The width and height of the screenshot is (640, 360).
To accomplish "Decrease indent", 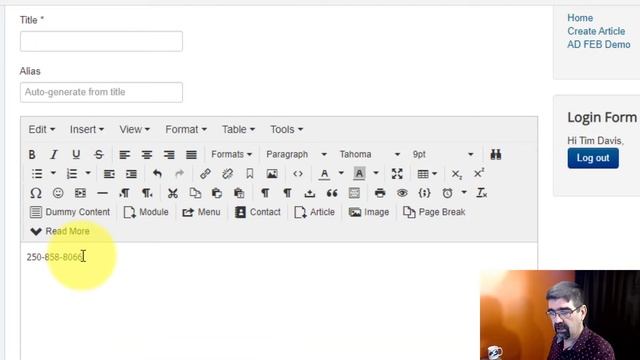I will pyautogui.click(x=109, y=174).
